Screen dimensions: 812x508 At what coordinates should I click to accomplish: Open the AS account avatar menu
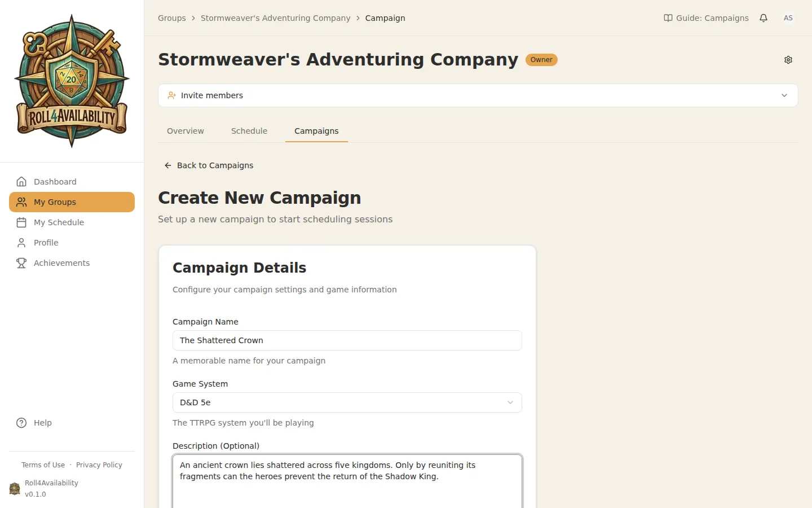point(788,18)
